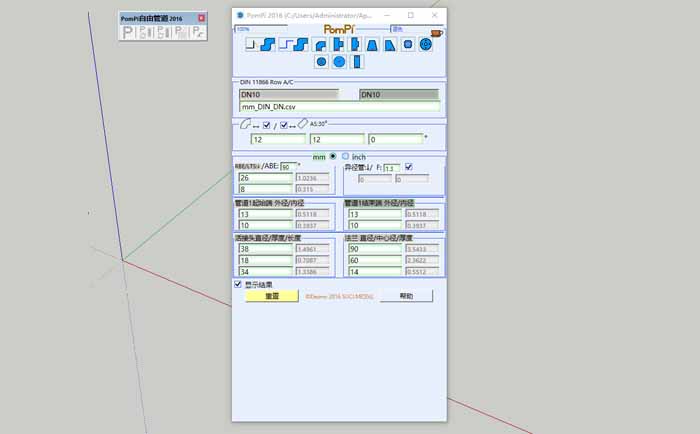The height and width of the screenshot is (434, 700).
Task: Select the first S-bend pipe icon
Action: (267, 45)
